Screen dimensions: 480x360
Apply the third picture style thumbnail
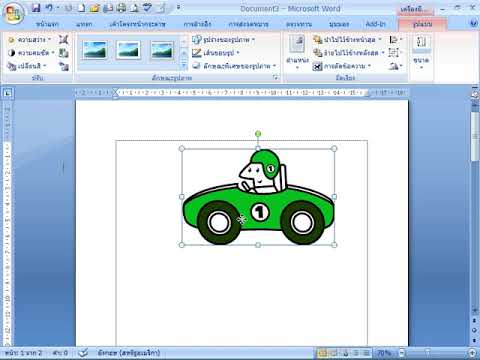coord(162,50)
